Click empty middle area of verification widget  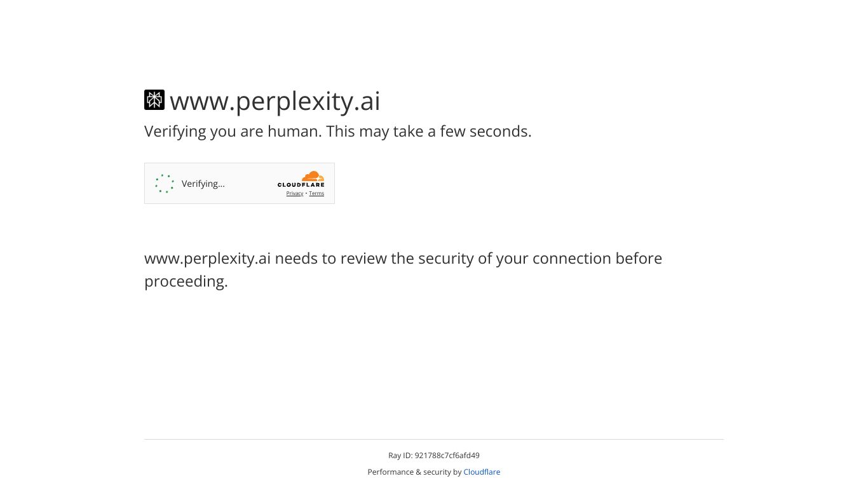[x=251, y=184]
